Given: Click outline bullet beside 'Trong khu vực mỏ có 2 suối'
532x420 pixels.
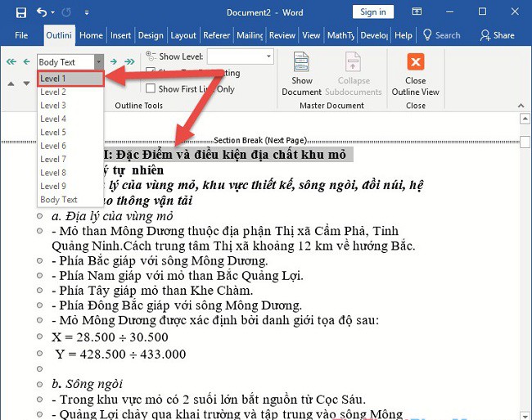Looking at the screenshot, I should click(x=40, y=400).
